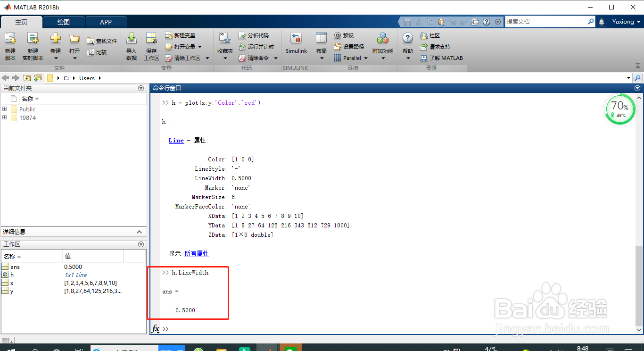
Task: Switch to the APP tab
Action: pos(106,22)
